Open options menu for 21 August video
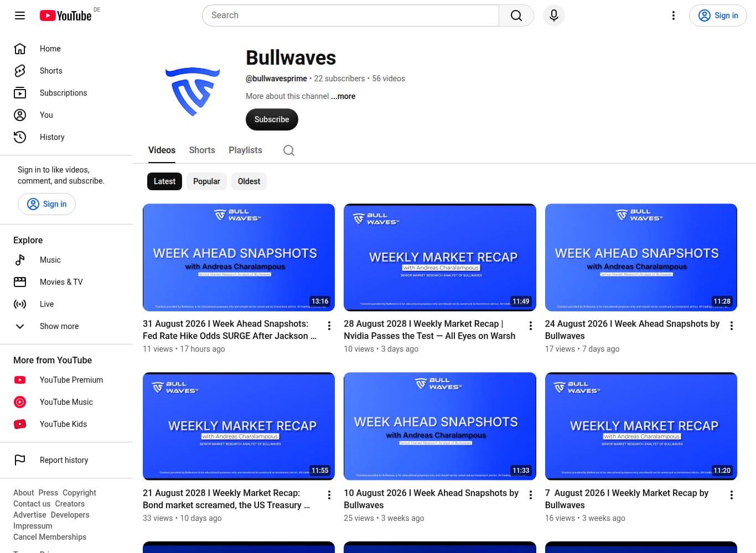This screenshot has width=756, height=553. [329, 495]
